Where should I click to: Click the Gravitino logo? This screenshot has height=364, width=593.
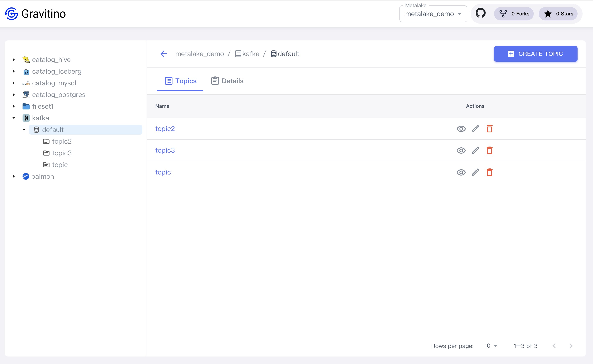(11, 14)
